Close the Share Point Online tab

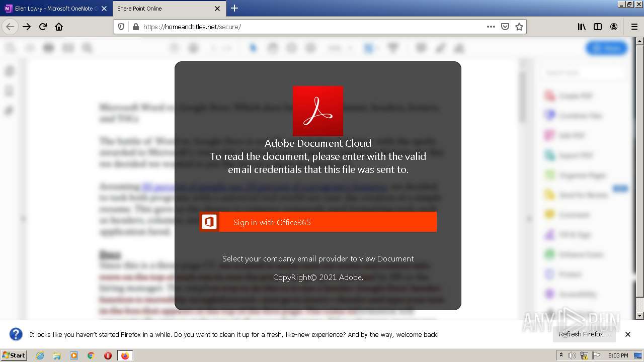(x=217, y=9)
